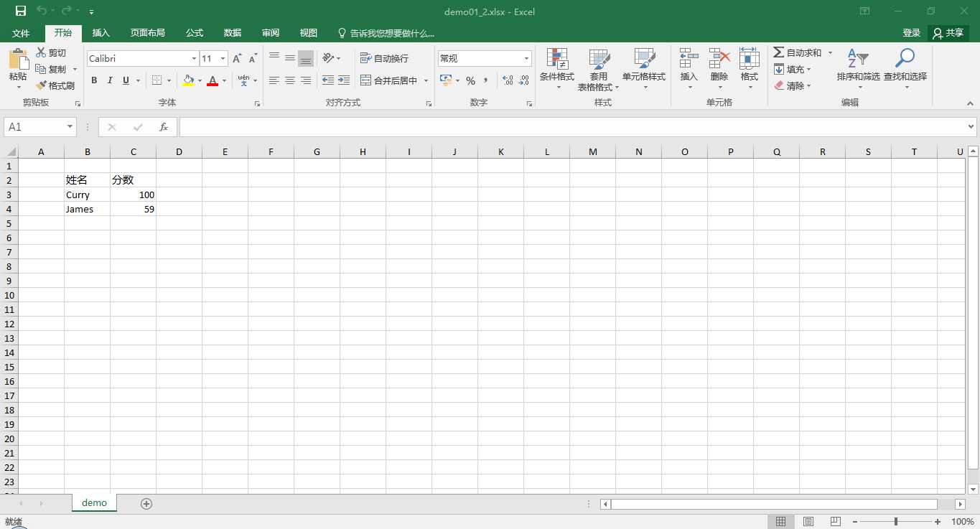Switch to Page Break Preview in status bar

[836, 521]
